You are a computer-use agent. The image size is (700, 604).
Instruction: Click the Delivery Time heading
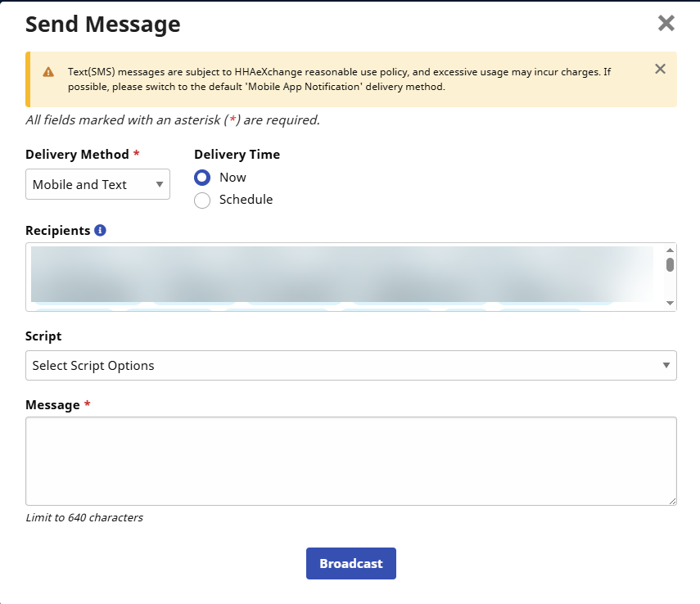tap(237, 155)
